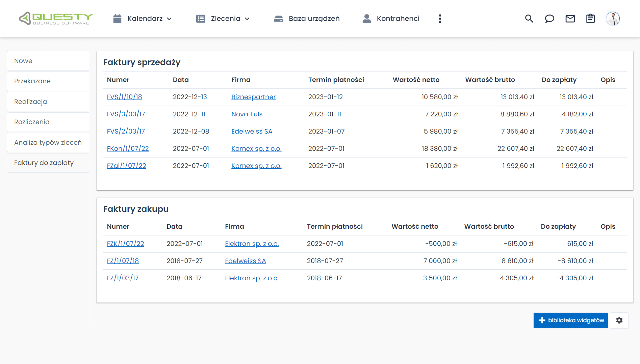Click the Faktury sprzedaży heading
This screenshot has width=640, height=364.
pyautogui.click(x=142, y=62)
